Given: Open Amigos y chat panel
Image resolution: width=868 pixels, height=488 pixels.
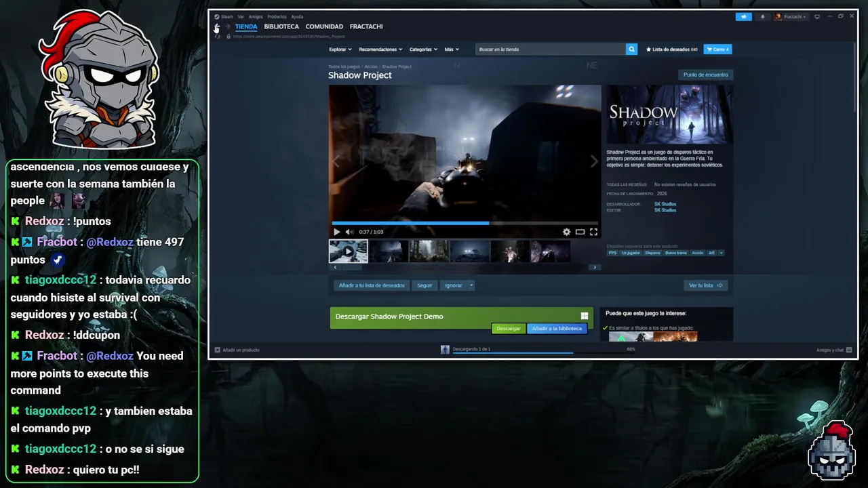Looking at the screenshot, I should [x=833, y=350].
